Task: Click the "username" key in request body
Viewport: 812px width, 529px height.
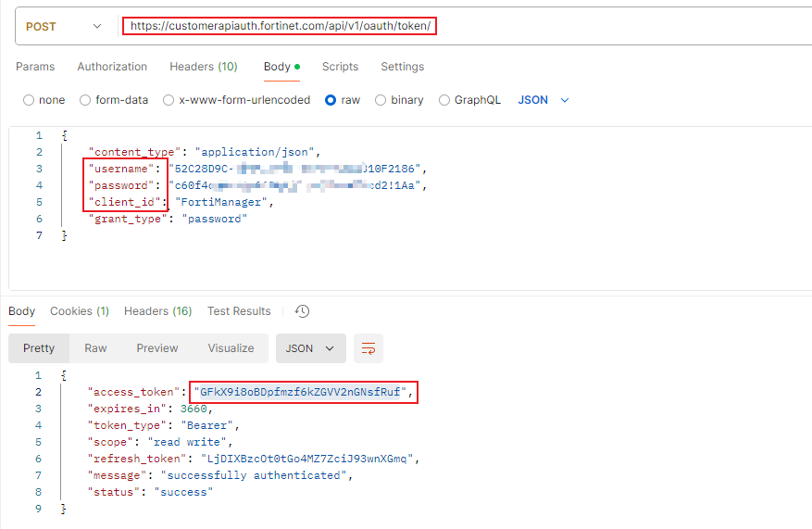Action: click(x=121, y=169)
